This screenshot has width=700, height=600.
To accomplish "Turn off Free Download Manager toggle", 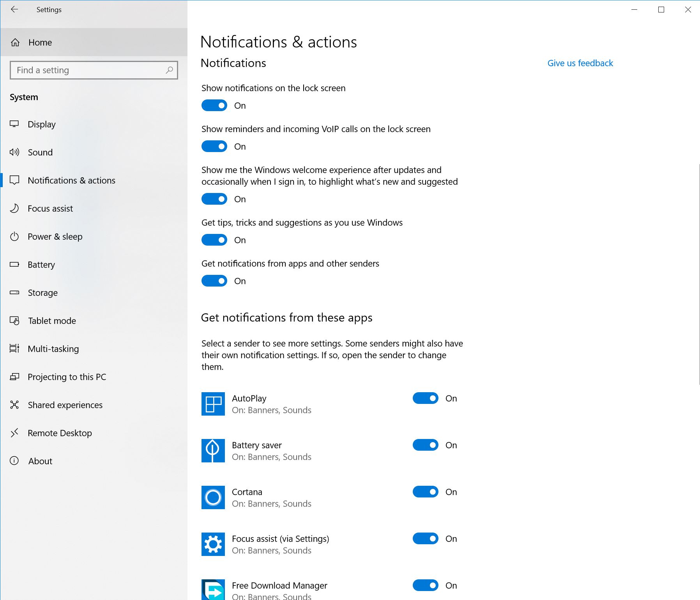I will [426, 585].
